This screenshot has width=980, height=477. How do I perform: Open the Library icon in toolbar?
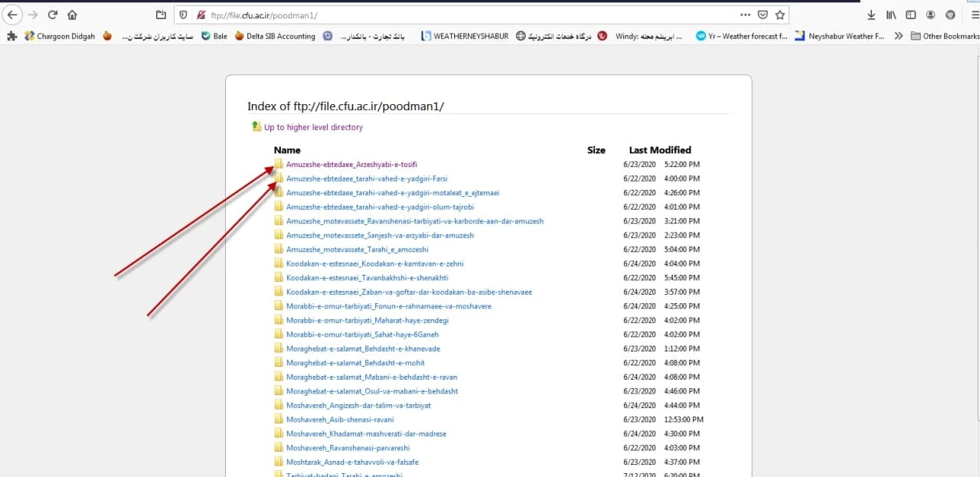(x=891, y=15)
